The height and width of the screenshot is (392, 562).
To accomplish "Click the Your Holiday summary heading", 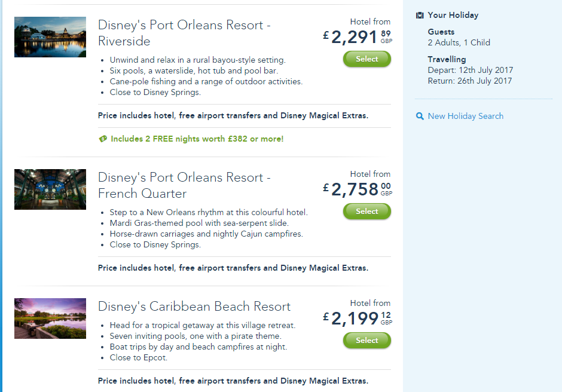I will click(453, 16).
